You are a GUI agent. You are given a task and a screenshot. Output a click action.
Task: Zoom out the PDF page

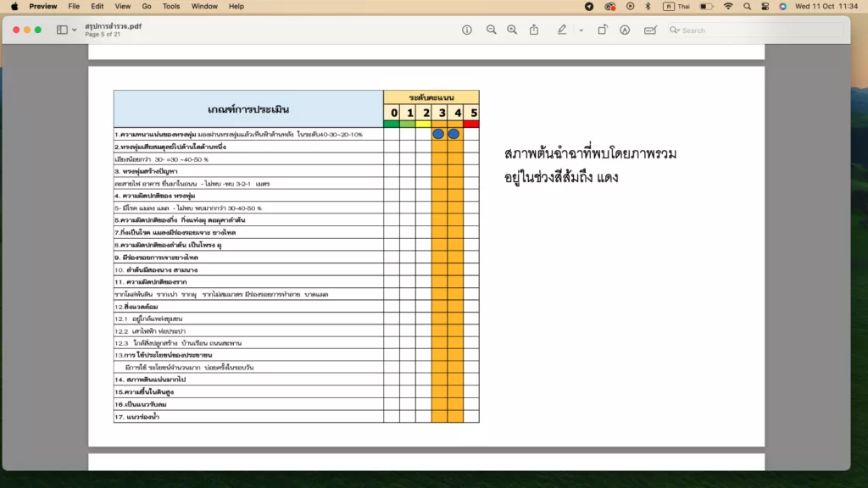pos(492,30)
